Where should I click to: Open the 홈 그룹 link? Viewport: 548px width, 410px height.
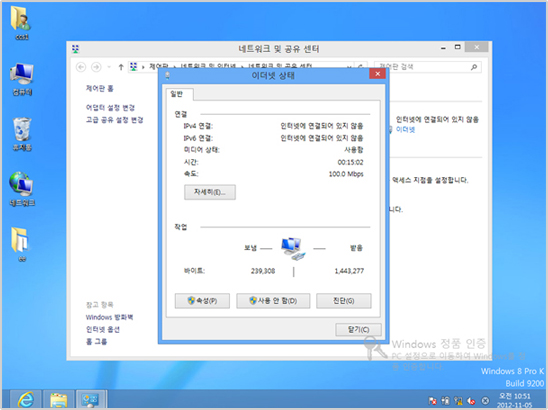tap(96, 341)
